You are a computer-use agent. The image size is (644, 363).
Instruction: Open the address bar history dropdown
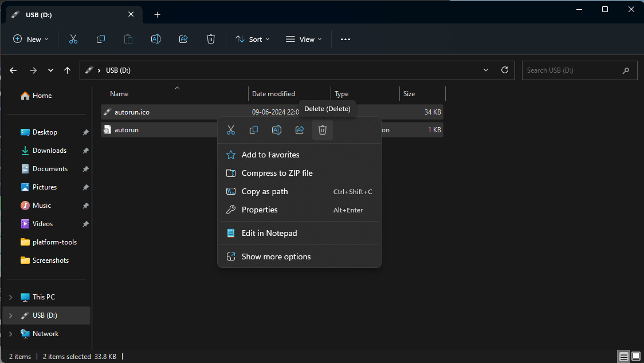(486, 70)
